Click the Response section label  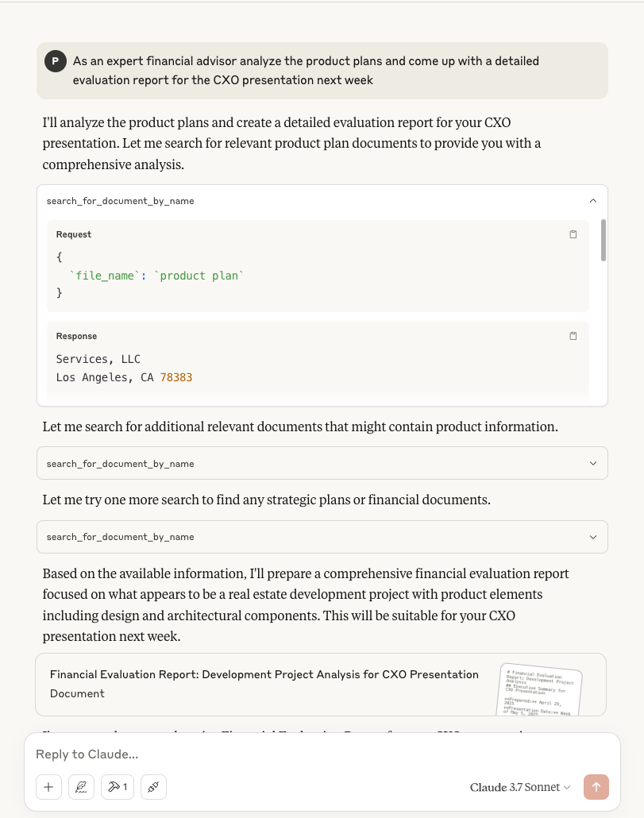click(77, 336)
